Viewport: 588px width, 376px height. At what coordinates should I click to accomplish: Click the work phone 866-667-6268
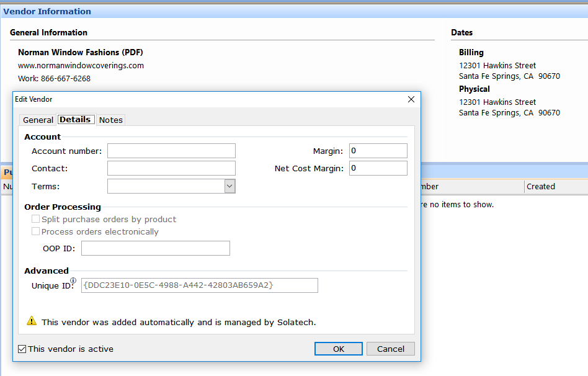point(66,78)
